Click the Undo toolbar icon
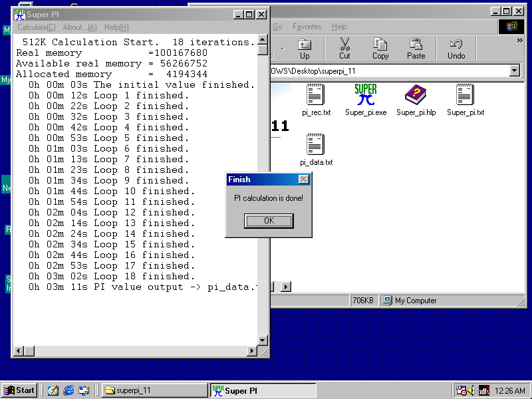The image size is (532, 399). [x=456, y=49]
